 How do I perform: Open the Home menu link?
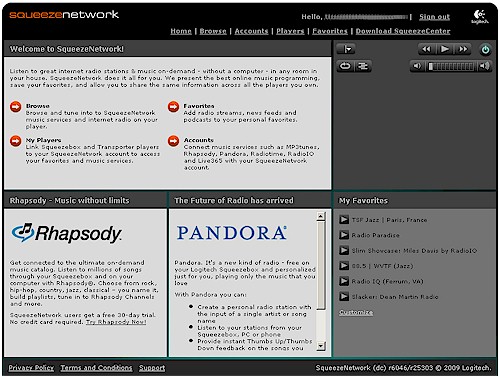[x=181, y=31]
